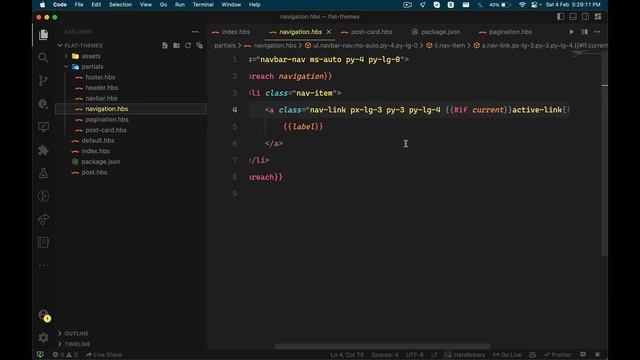
Task: Open the Accounts icon with badge
Action: pyautogui.click(x=44, y=315)
